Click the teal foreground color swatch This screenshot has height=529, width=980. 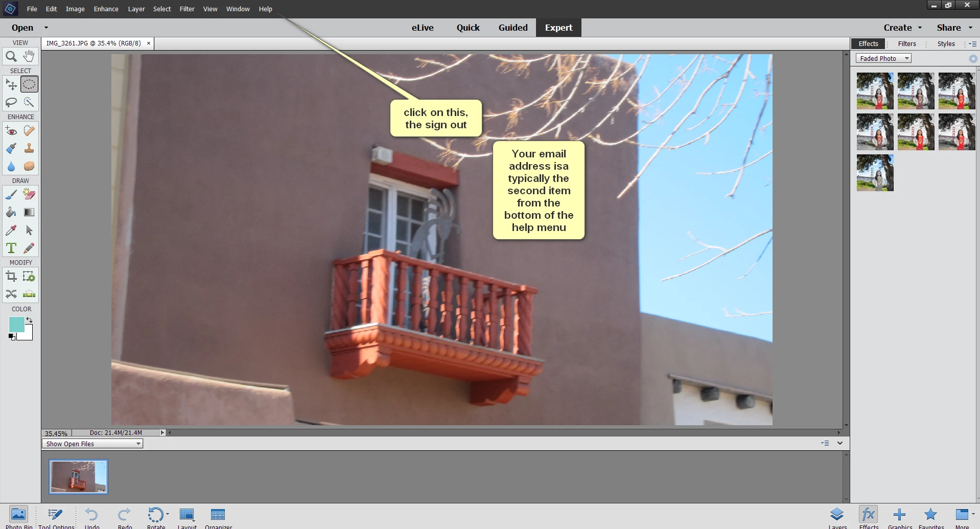click(16, 324)
